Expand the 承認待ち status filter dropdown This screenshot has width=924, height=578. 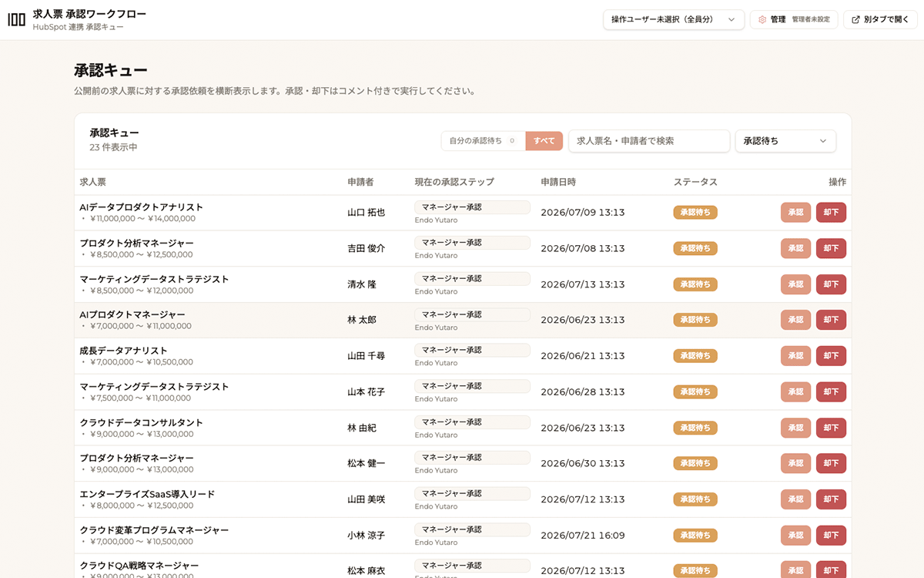coord(785,141)
